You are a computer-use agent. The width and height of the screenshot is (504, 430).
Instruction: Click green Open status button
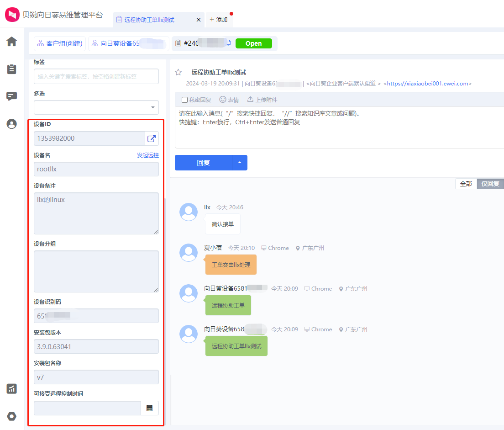pyautogui.click(x=254, y=43)
